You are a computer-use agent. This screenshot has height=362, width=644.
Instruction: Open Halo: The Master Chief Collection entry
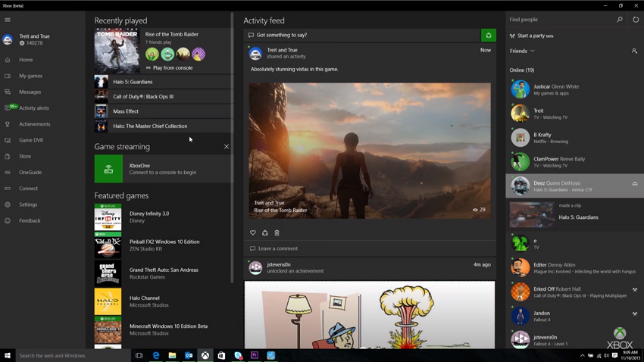[x=163, y=126]
